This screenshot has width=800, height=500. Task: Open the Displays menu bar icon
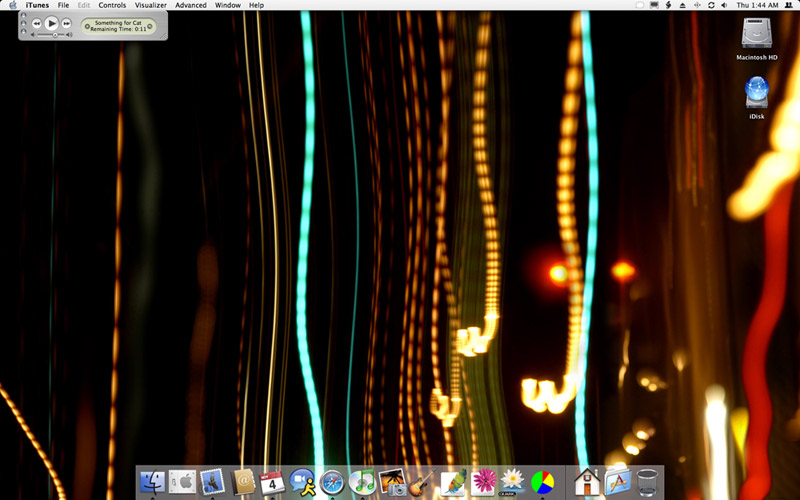[x=654, y=5]
